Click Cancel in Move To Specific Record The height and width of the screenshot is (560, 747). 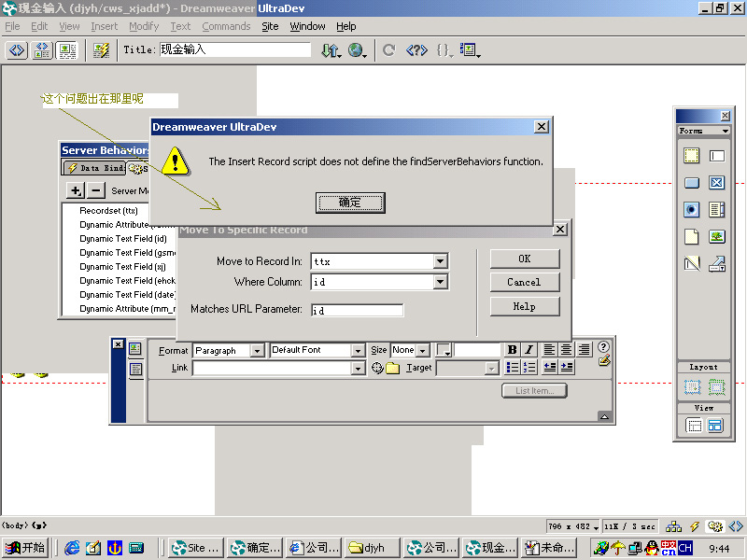pos(524,282)
